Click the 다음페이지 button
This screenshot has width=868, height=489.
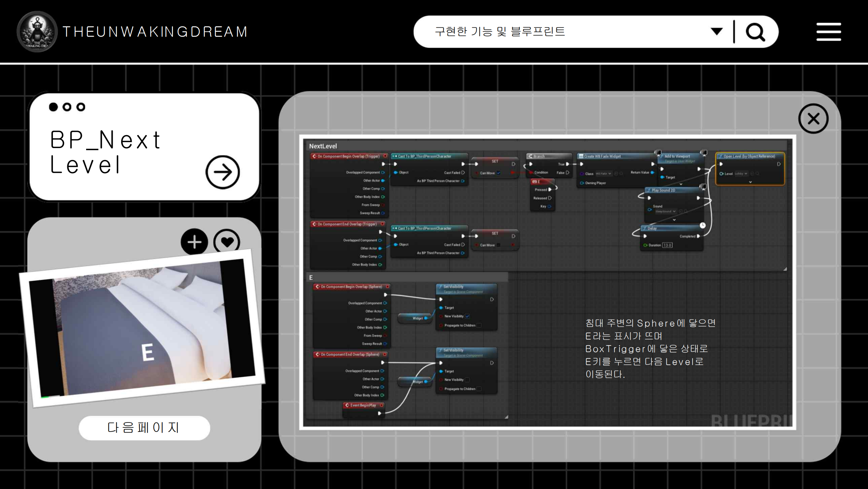tap(144, 427)
